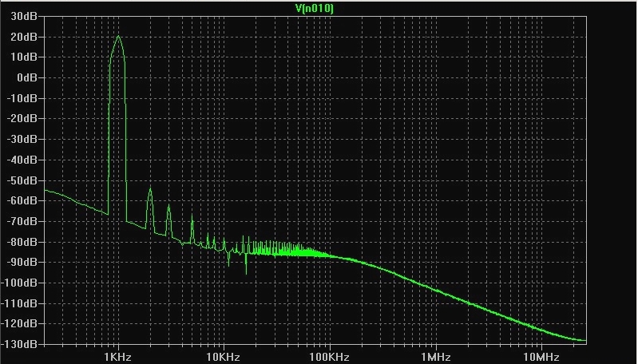Click the 1MHz frequency label
Screen dimensions: 638x364
pyautogui.click(x=436, y=358)
